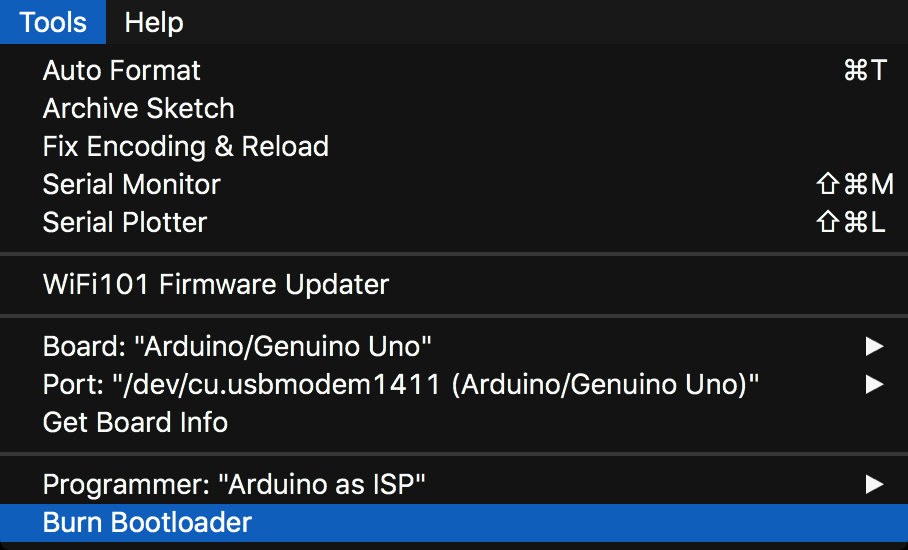This screenshot has height=550, width=908.
Task: Click the ⇧⌘M shortcut beside Serial Monitor
Action: coord(855,184)
